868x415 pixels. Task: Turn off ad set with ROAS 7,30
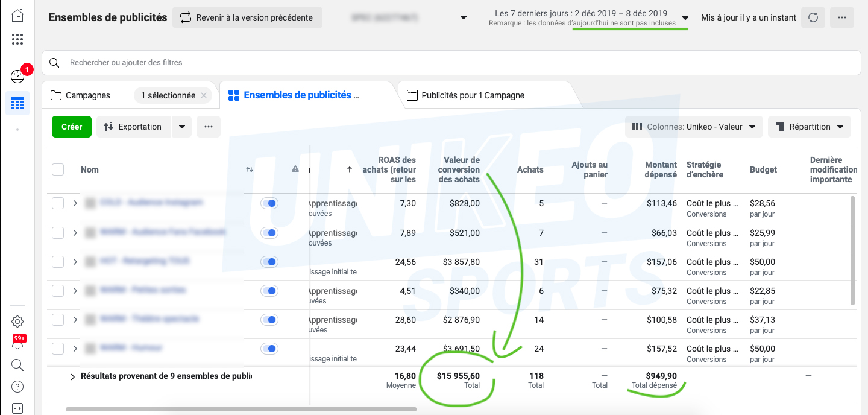269,204
